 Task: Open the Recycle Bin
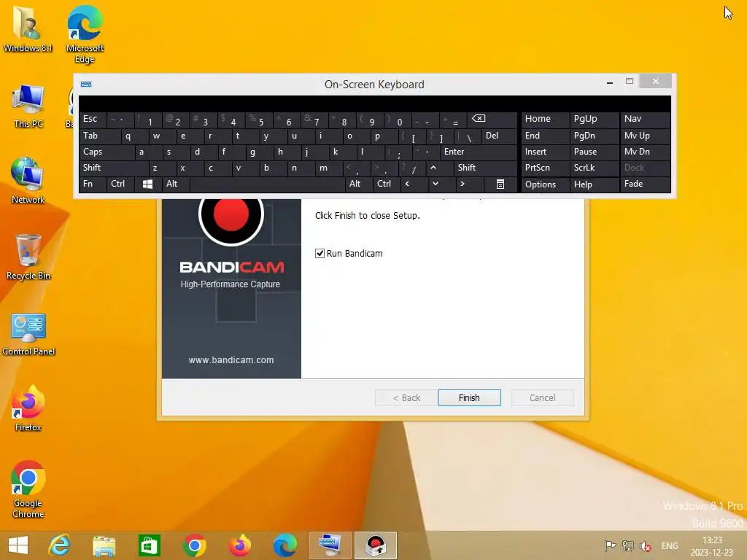[x=28, y=257]
